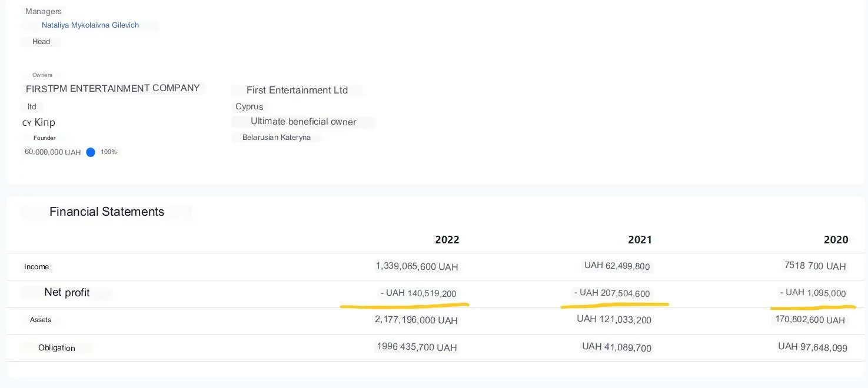Click the Obligation row label
The height and width of the screenshot is (388, 868).
pos(56,348)
